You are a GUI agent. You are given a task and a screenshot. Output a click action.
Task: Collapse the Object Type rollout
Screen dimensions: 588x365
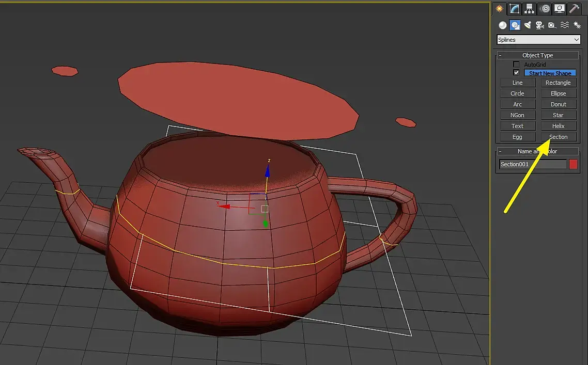pyautogui.click(x=538, y=55)
